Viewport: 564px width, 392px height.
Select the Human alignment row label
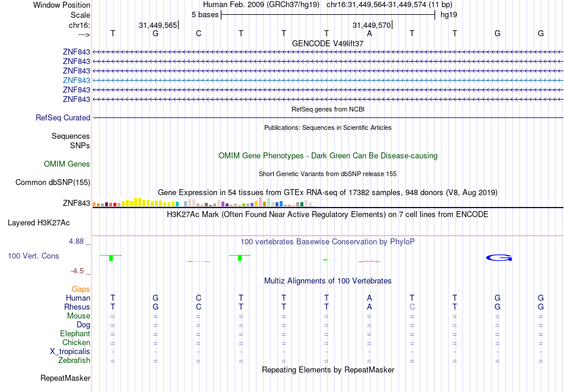tap(78, 298)
